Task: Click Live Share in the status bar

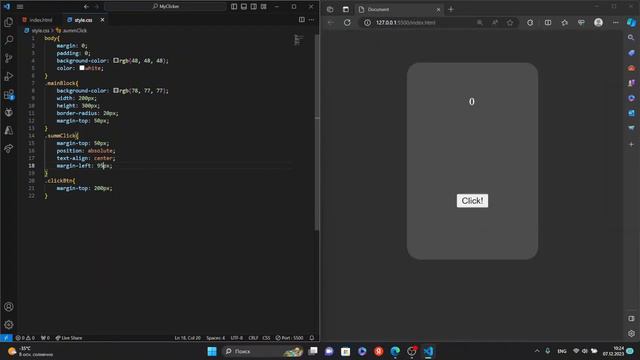Action: [x=69, y=338]
